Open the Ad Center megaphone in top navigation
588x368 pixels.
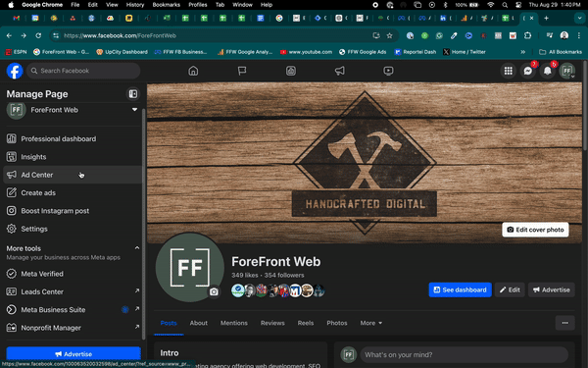click(x=339, y=71)
